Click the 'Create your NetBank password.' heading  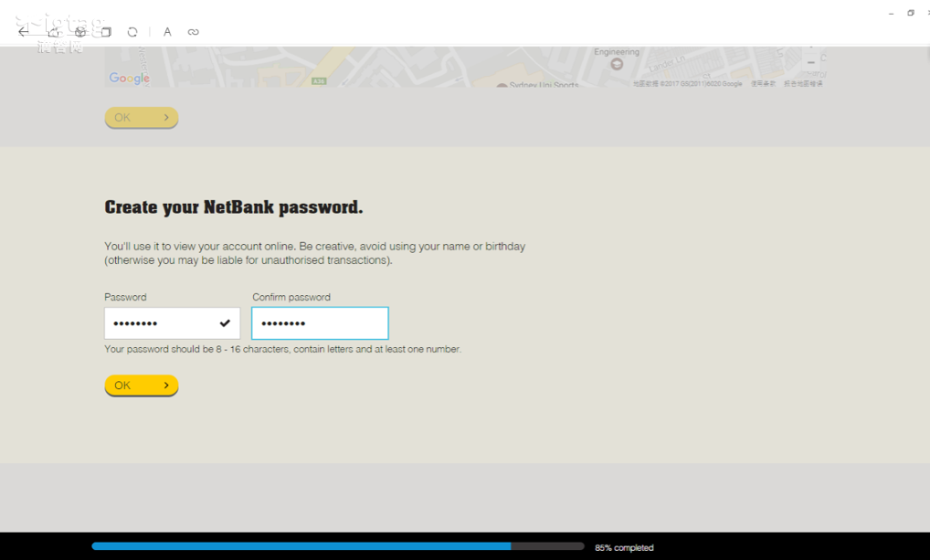[x=234, y=207]
